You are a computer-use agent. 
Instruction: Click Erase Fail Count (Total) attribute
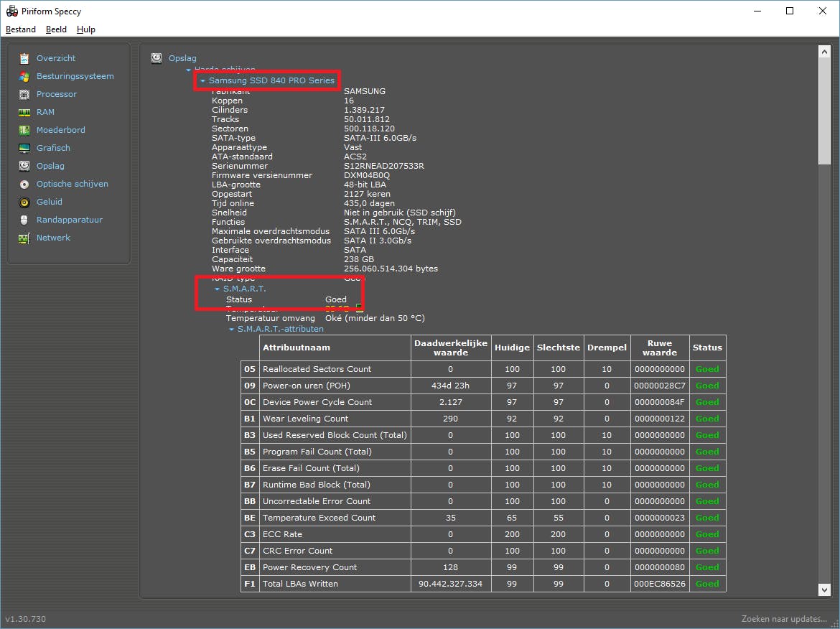click(x=311, y=468)
